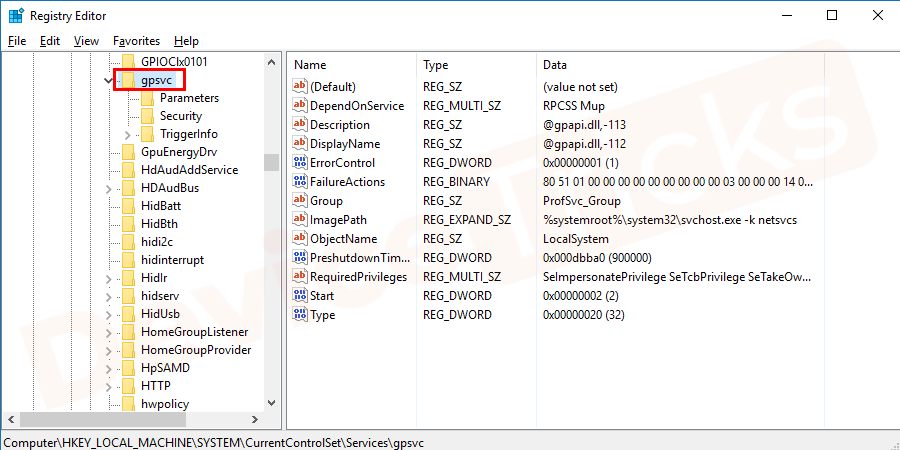
Task: Click the Start DWORD value icon
Action: click(299, 296)
